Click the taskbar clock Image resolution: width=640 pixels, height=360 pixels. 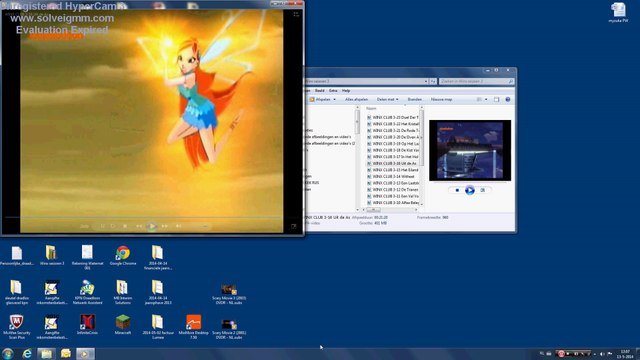(x=624, y=354)
